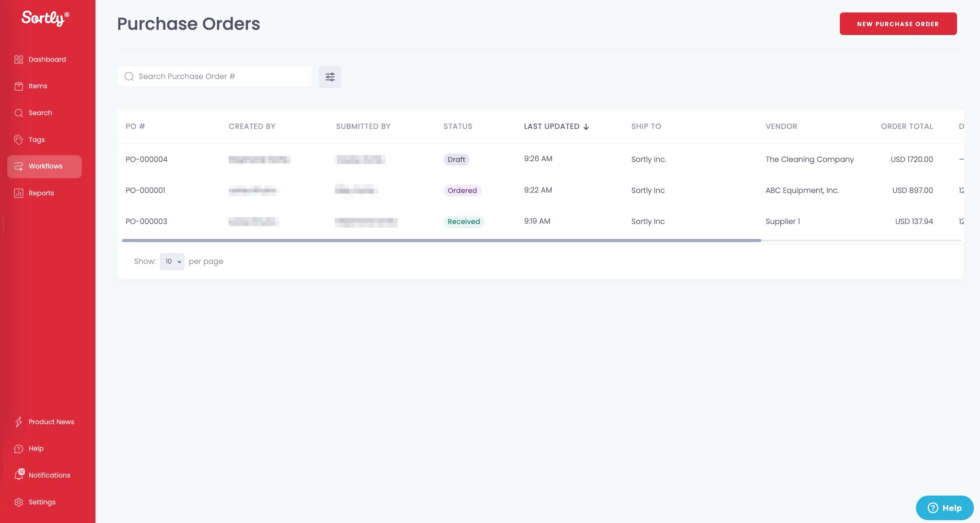Open Help in the sidebar
980x523 pixels.
click(35, 448)
